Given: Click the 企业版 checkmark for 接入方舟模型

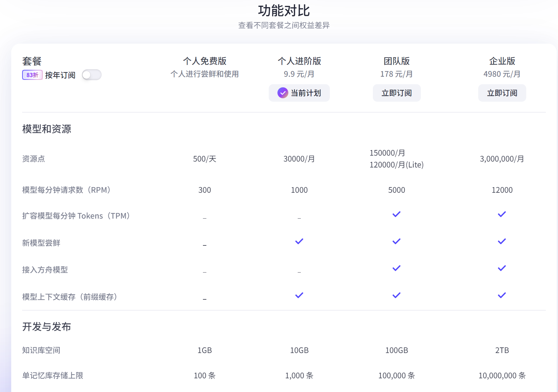Looking at the screenshot, I should (502, 268).
